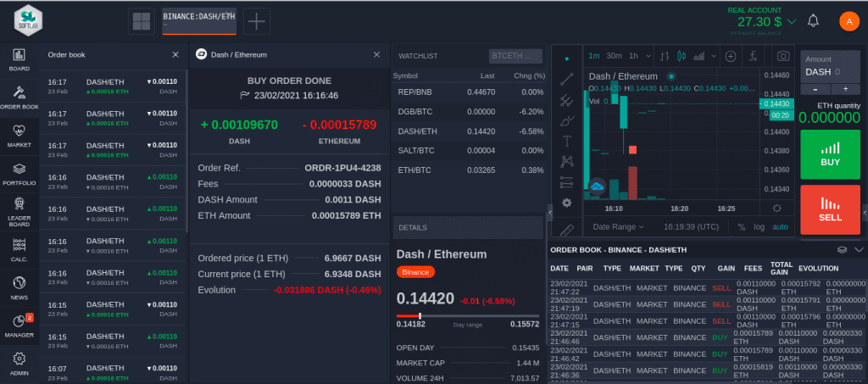This screenshot has height=384, width=868.
Task: Toggle percent scale on the chart
Action: coord(741,227)
